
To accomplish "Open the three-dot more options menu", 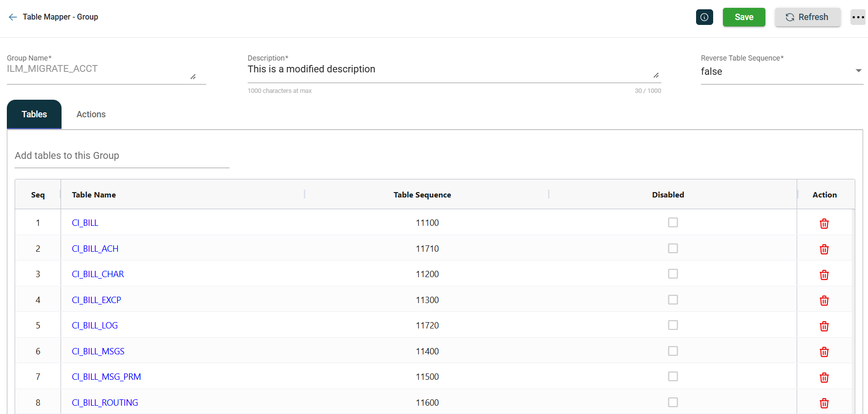I will coord(858,17).
